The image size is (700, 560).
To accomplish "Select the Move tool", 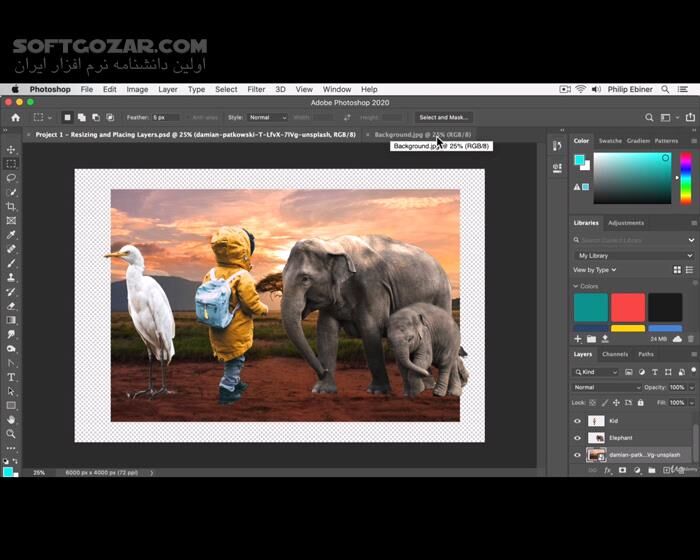I will pos(11,150).
